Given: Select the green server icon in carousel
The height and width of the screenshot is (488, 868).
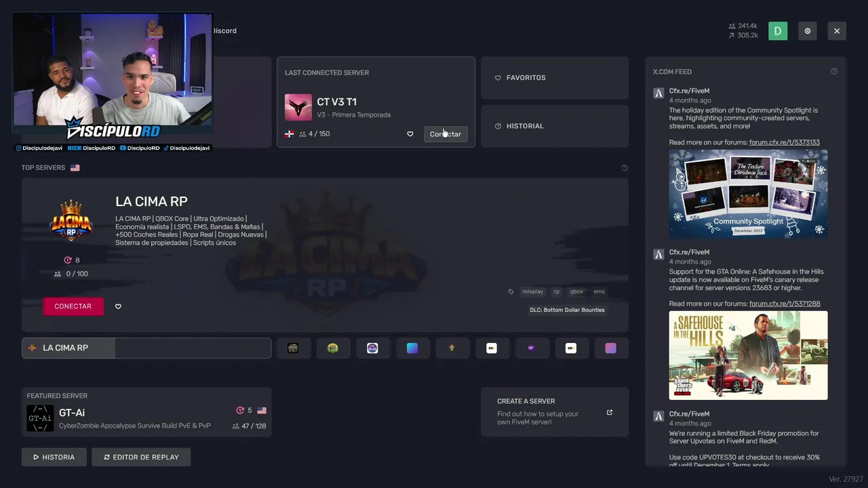Looking at the screenshot, I should coord(333,348).
